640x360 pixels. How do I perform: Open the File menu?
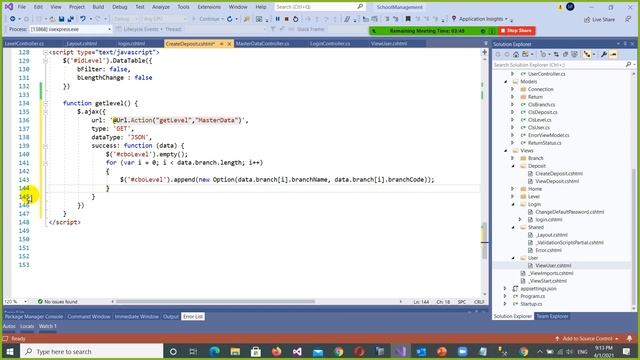click(x=22, y=7)
